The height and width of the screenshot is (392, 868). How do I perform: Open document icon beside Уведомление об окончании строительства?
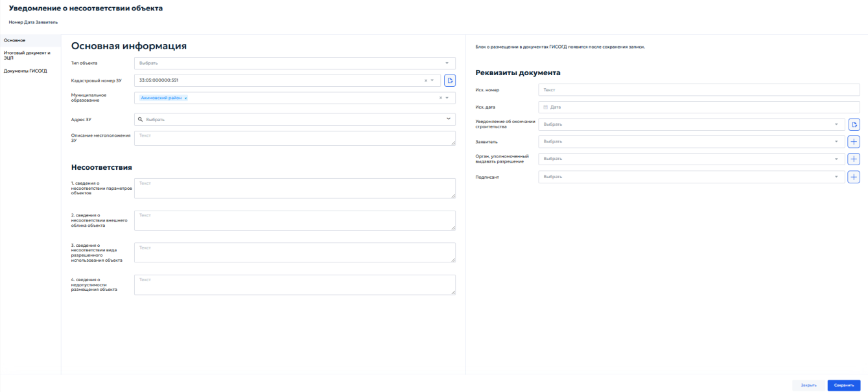(x=854, y=124)
